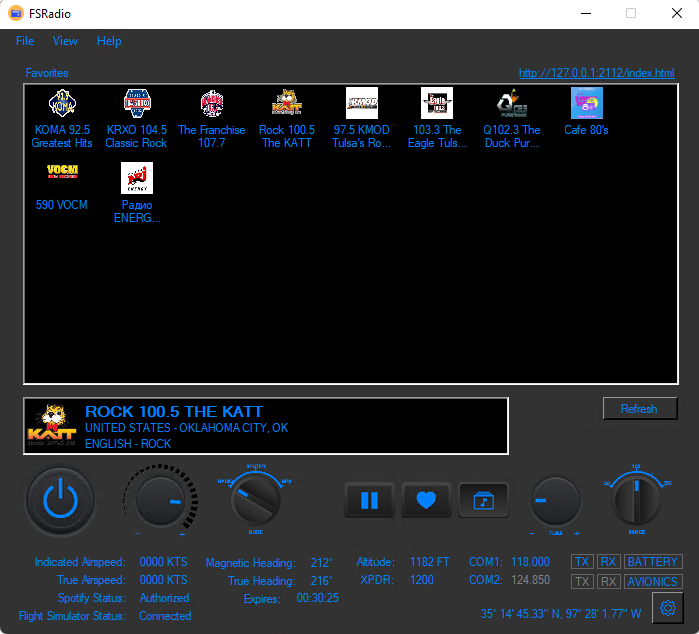699x634 pixels.
Task: Open settings gear icon
Action: click(x=666, y=608)
